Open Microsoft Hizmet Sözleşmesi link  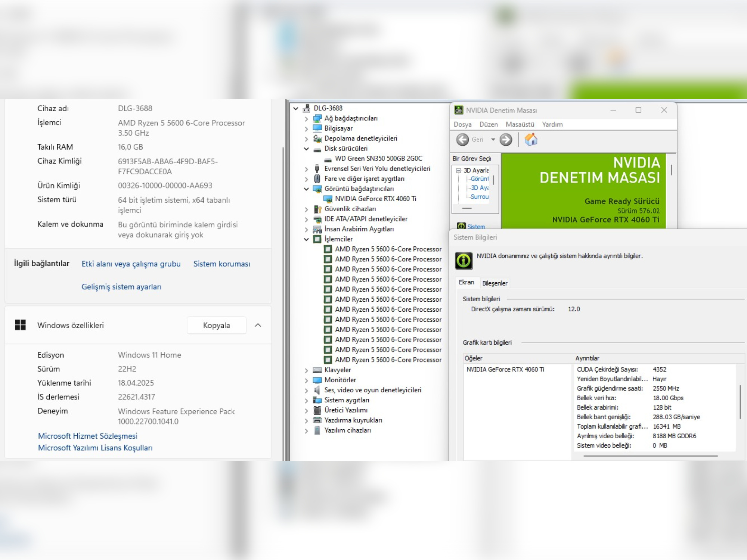tap(88, 436)
